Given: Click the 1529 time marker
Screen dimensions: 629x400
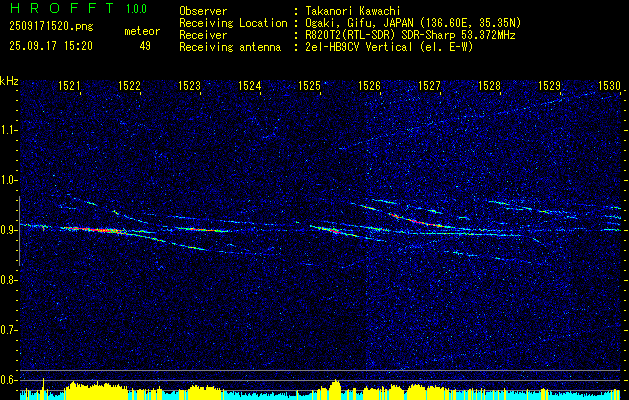Looking at the screenshot, I should click(x=550, y=85).
